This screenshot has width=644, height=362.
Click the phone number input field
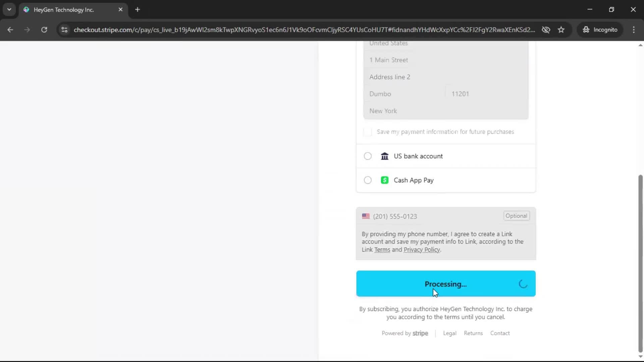436,217
